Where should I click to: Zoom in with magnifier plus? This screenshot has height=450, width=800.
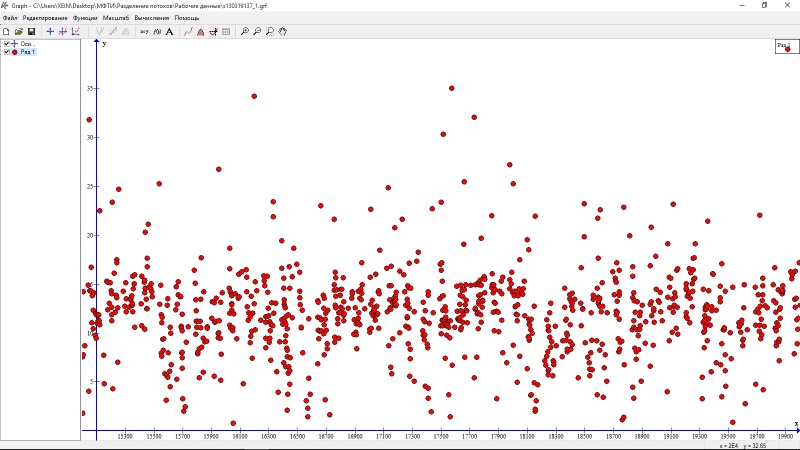tap(245, 32)
